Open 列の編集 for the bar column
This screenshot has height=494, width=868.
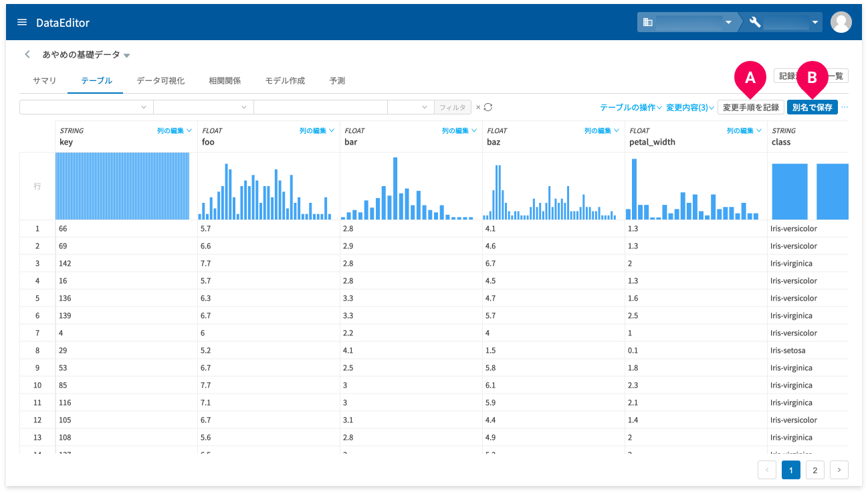(459, 131)
